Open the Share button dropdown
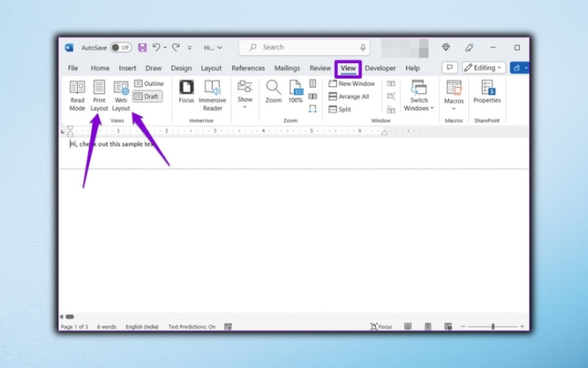Image resolution: width=588 pixels, height=368 pixels. pyautogui.click(x=526, y=68)
